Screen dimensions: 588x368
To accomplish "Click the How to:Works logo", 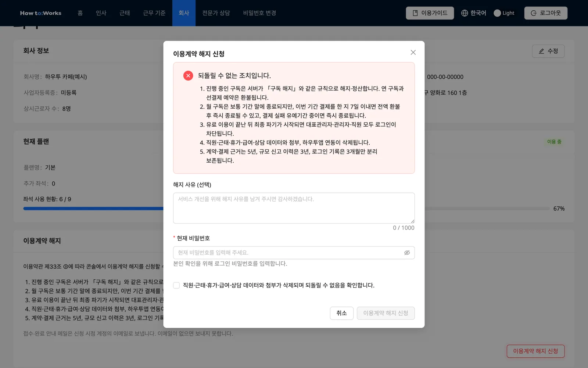I will [x=41, y=13].
